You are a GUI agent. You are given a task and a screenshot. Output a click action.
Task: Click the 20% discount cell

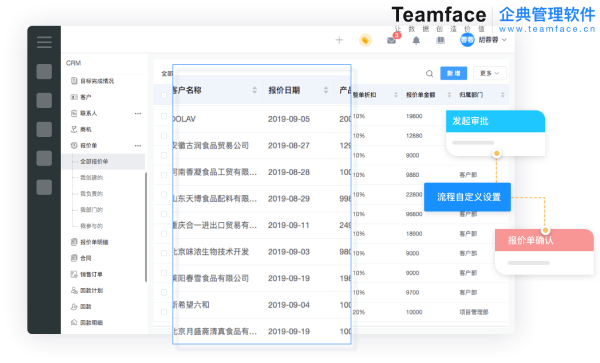(359, 312)
